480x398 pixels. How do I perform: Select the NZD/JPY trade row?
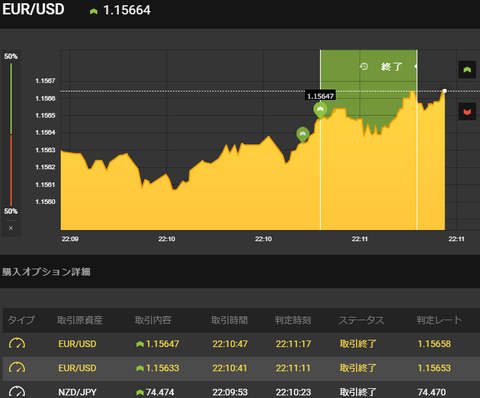point(241,390)
